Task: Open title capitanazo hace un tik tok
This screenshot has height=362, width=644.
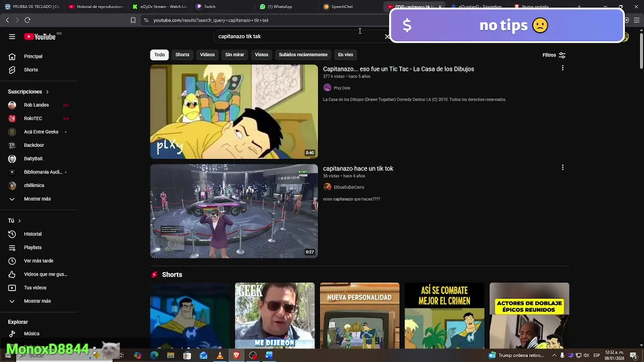Action: point(358,168)
